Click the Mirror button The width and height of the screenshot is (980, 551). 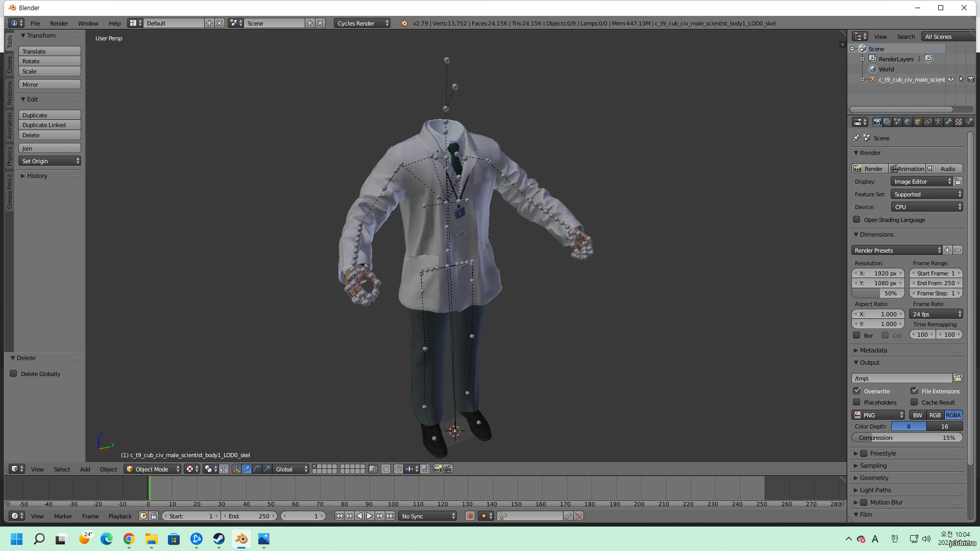point(50,85)
